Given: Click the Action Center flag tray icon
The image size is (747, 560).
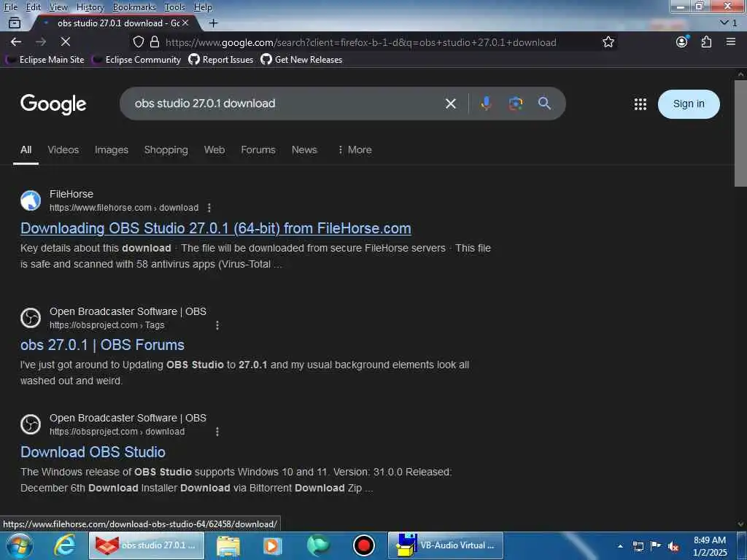Looking at the screenshot, I should coord(656,546).
